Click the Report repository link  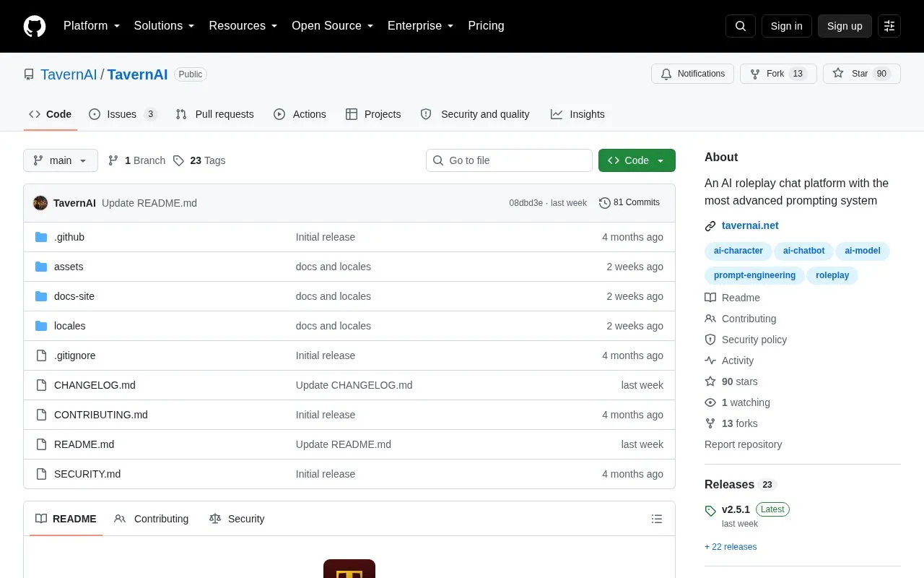point(743,444)
